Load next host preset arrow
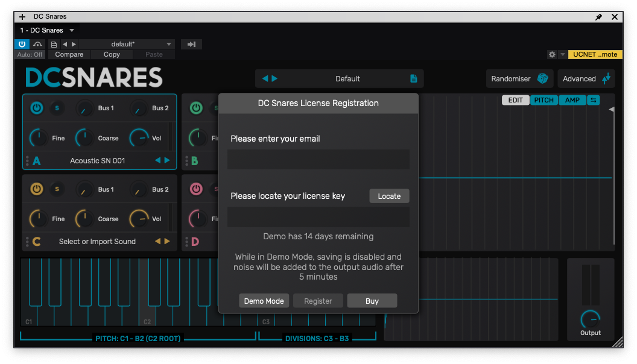 click(x=74, y=44)
